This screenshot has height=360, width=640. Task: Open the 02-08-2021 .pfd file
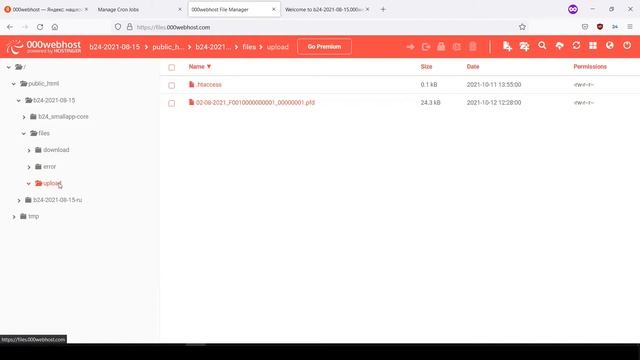(x=255, y=102)
